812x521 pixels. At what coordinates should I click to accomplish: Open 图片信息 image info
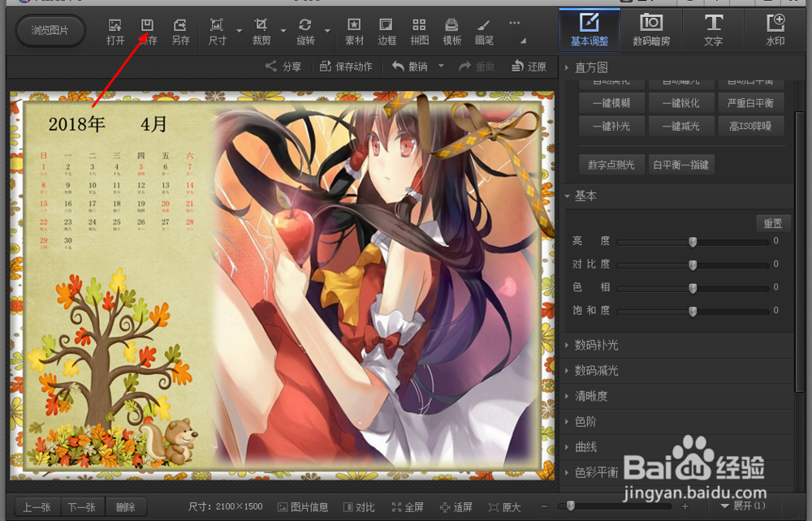303,507
